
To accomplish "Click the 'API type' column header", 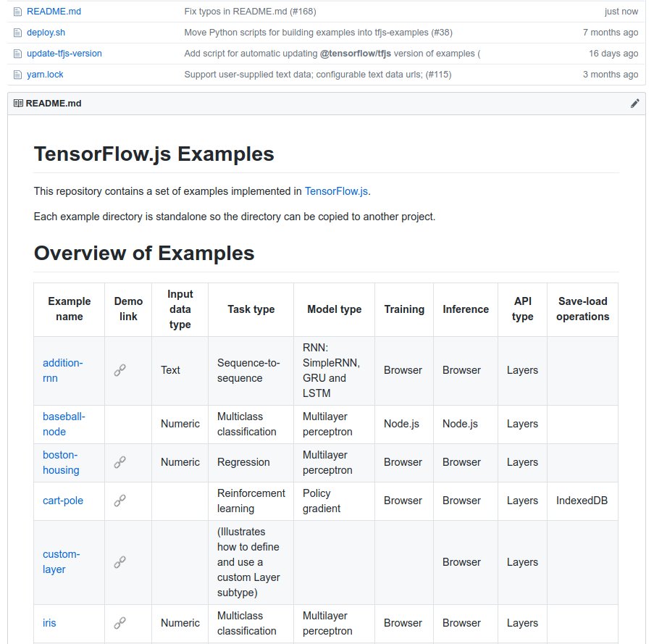I will (523, 309).
